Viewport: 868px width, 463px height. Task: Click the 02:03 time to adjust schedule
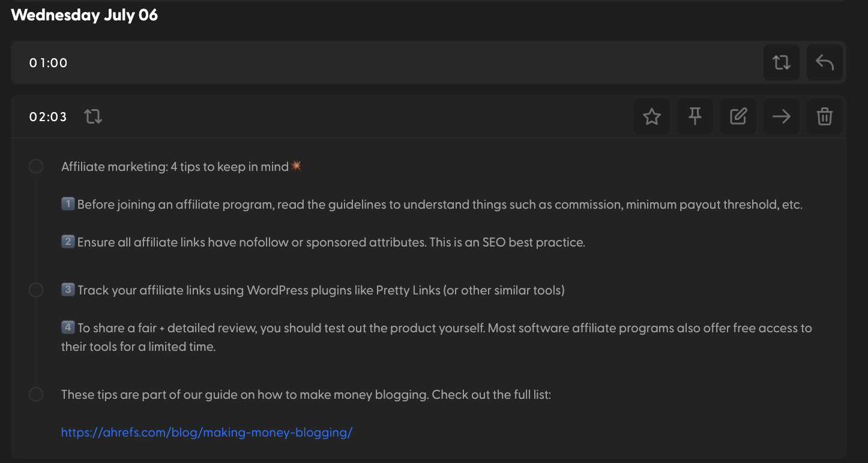tap(47, 116)
